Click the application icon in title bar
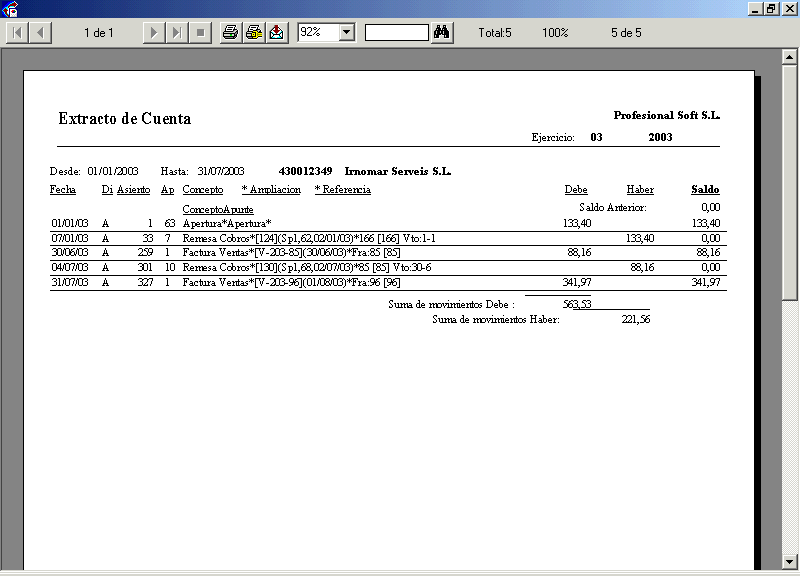800x576 pixels. 10,9
